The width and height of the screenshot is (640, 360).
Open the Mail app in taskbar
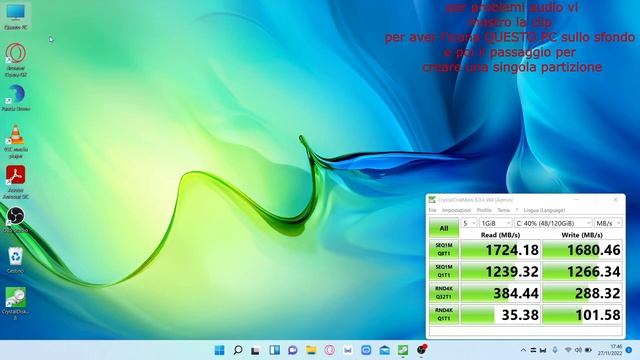pyautogui.click(x=384, y=350)
